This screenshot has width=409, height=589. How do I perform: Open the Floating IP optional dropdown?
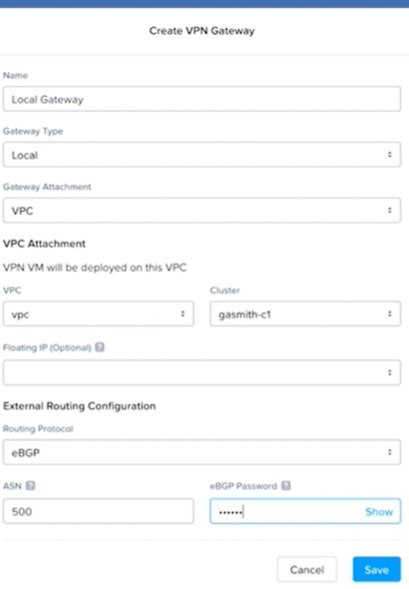[202, 372]
